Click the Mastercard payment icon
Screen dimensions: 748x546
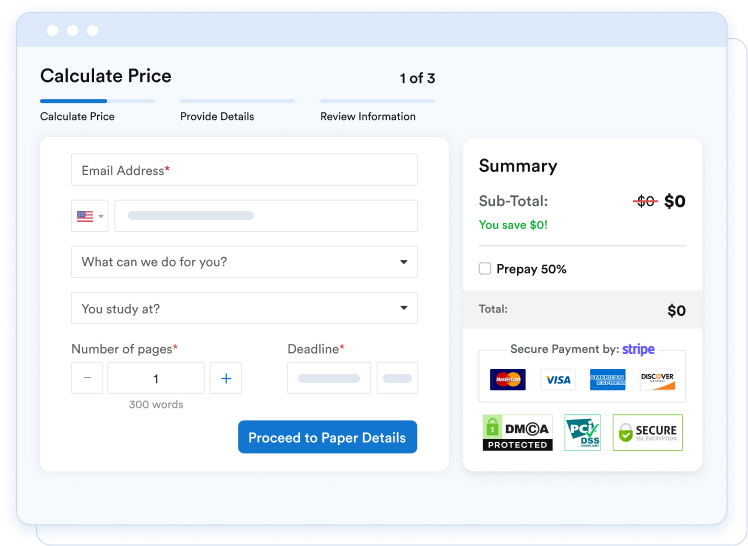[508, 380]
